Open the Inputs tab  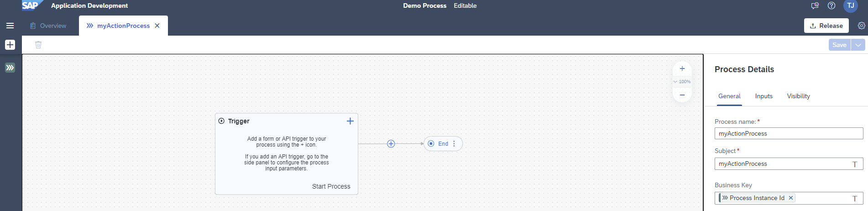[764, 96]
